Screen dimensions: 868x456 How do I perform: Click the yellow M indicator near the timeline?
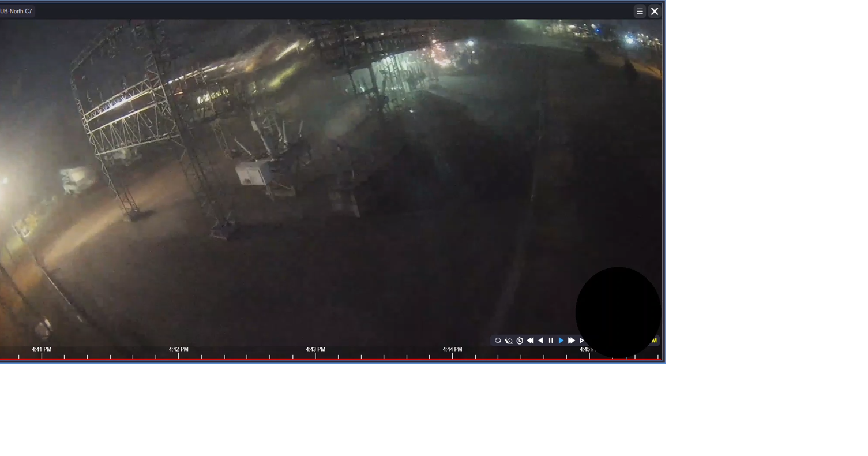click(654, 341)
